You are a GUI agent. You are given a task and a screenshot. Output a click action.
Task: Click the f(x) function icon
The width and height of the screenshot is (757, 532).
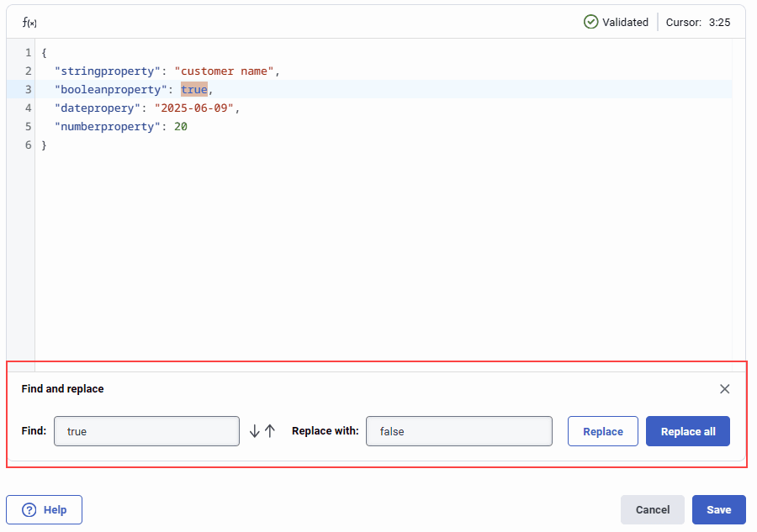click(x=28, y=22)
